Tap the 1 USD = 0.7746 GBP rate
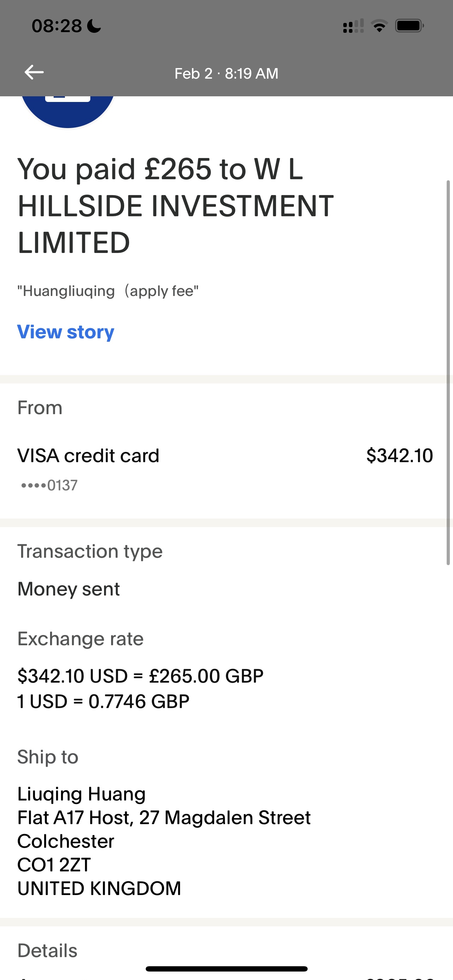This screenshot has width=453, height=980. [x=103, y=701]
